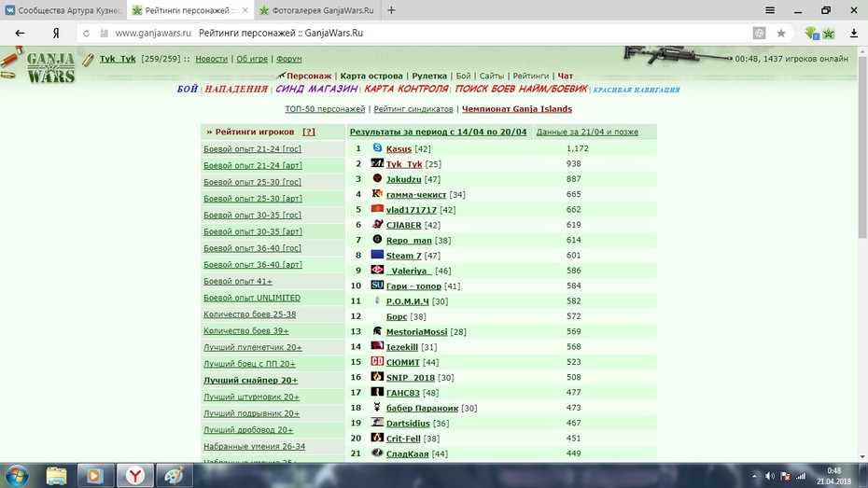This screenshot has width=868, height=488.
Task: Click the taskbar clock
Action: tap(833, 476)
